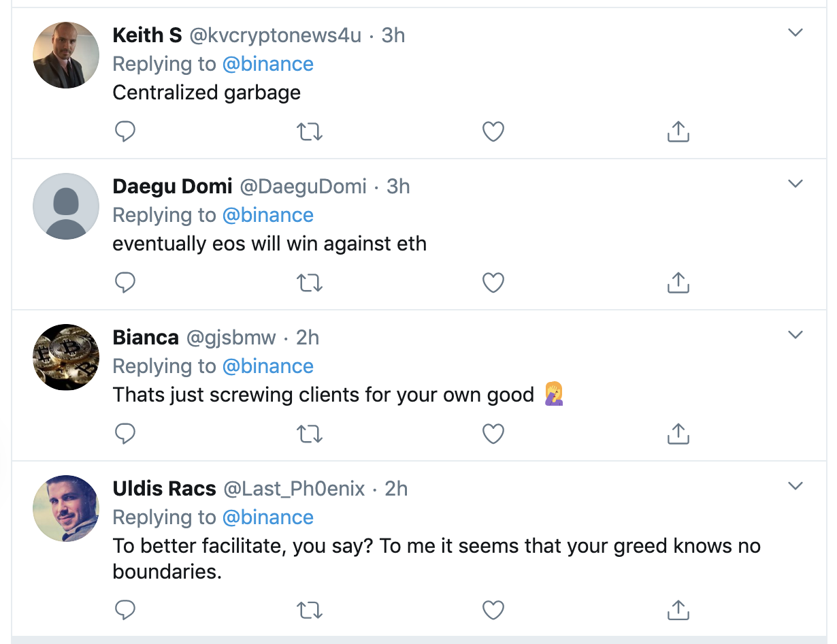Screen dimensions: 837x644
Task: Retweet Bianca's tweet about screwing clients
Action: point(310,434)
